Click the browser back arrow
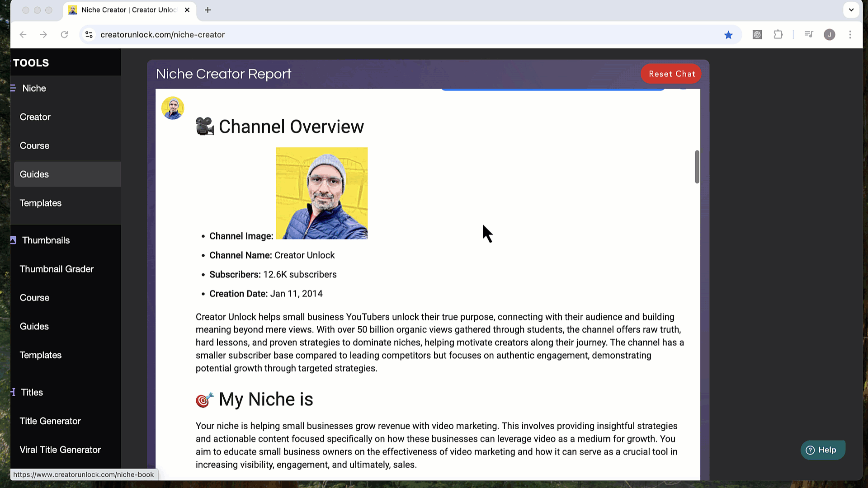Image resolution: width=868 pixels, height=488 pixels. 23,35
